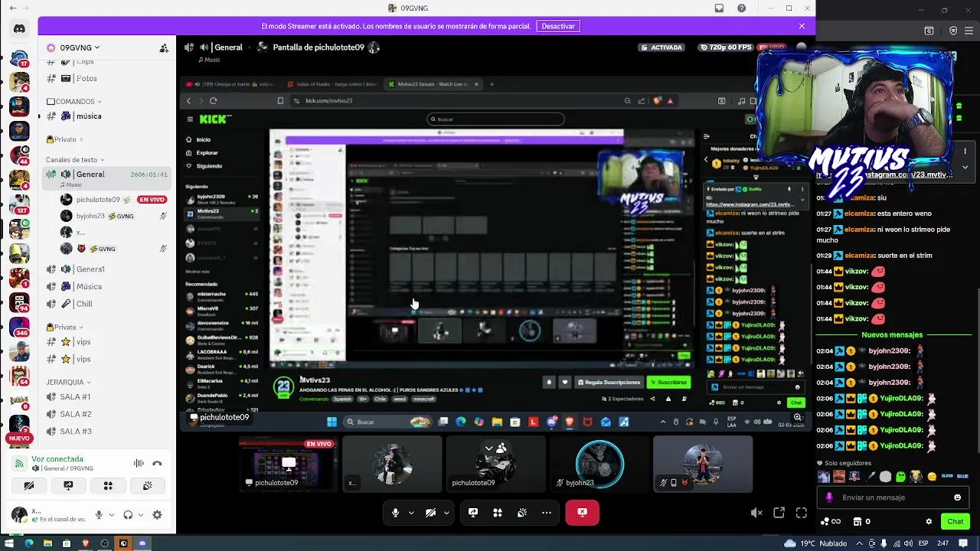980x551 pixels.
Task: Join SALA #1 voice channel
Action: pyautogui.click(x=106, y=396)
